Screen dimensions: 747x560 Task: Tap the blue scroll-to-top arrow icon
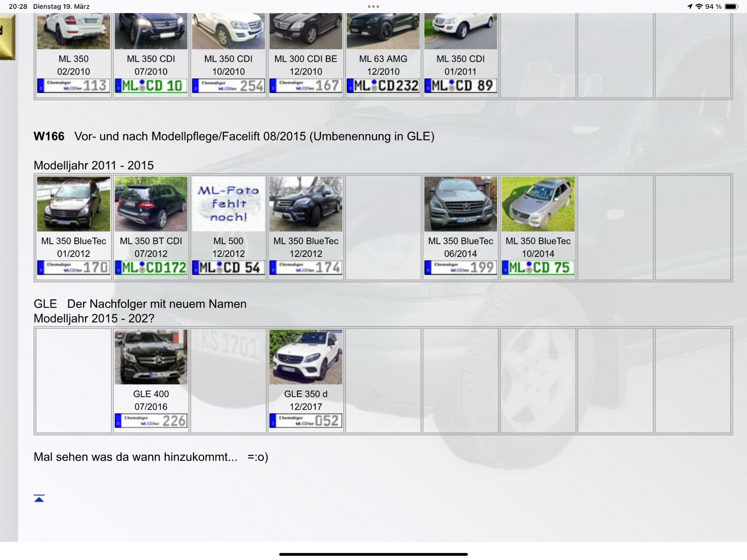[39, 498]
